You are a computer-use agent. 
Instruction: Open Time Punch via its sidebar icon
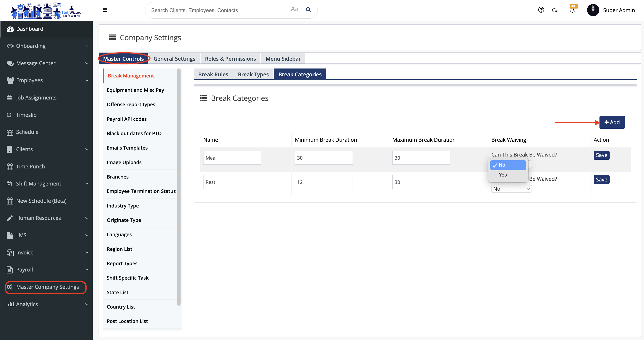click(x=10, y=166)
